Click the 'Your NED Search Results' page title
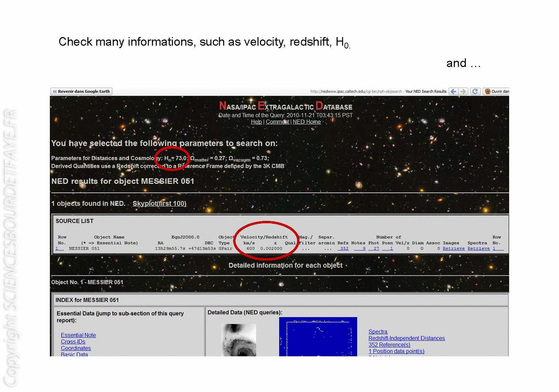 point(426,92)
